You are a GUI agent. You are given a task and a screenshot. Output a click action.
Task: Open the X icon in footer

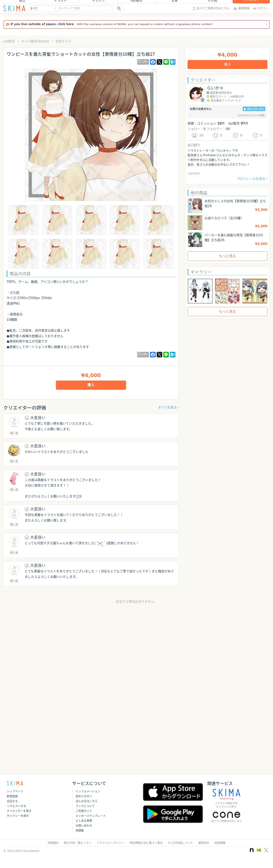(x=266, y=850)
